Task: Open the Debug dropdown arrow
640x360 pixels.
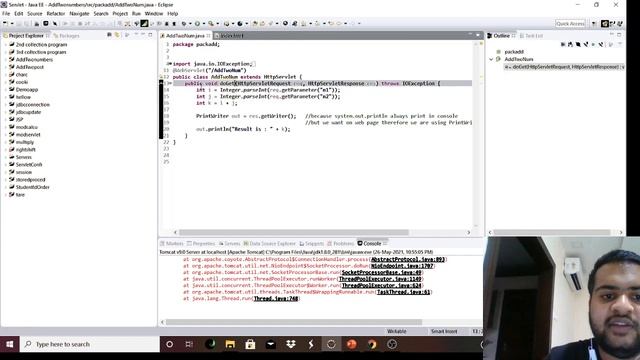Action: [x=190, y=23]
